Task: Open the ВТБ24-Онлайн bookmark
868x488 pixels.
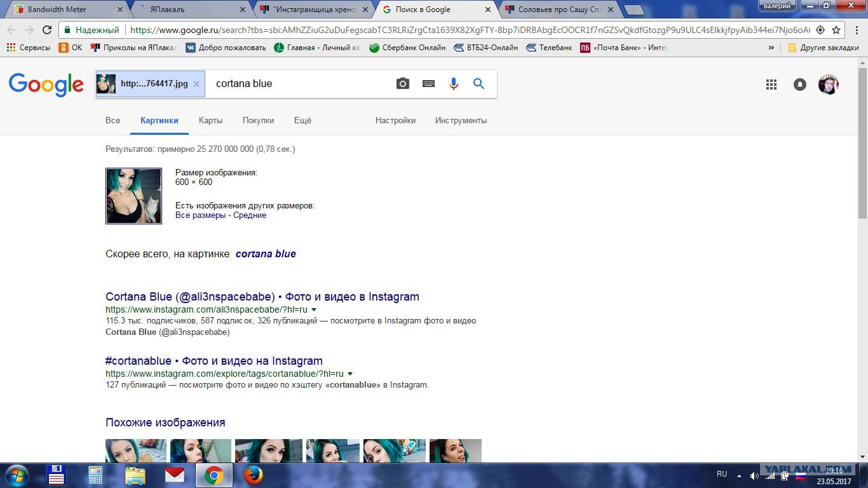Action: [x=485, y=48]
